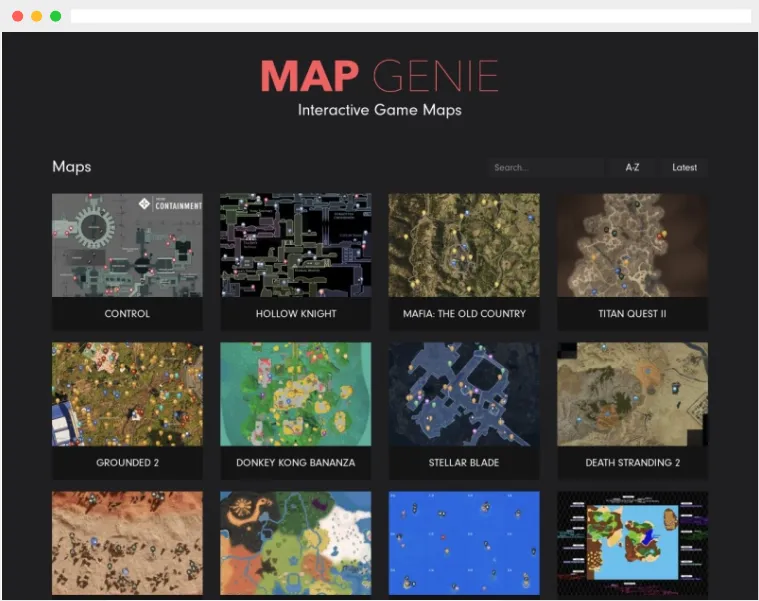
Task: Open the colorful cartoon world map thumbnail
Action: click(x=296, y=543)
